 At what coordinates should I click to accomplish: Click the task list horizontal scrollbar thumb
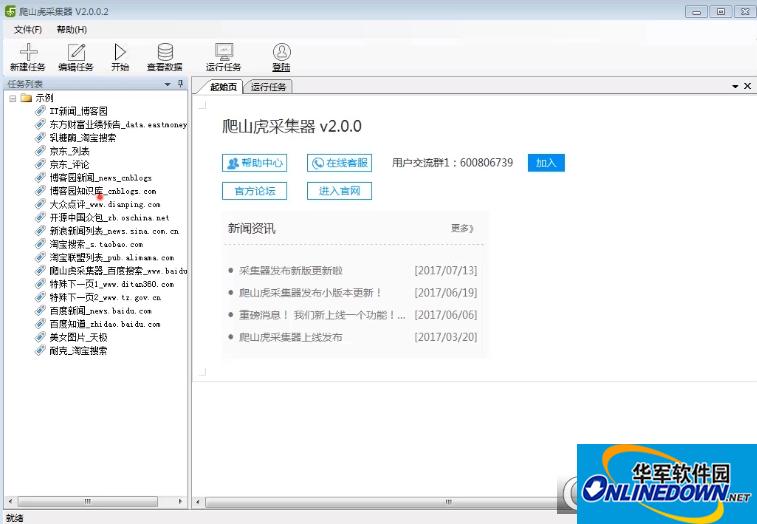tap(87, 501)
